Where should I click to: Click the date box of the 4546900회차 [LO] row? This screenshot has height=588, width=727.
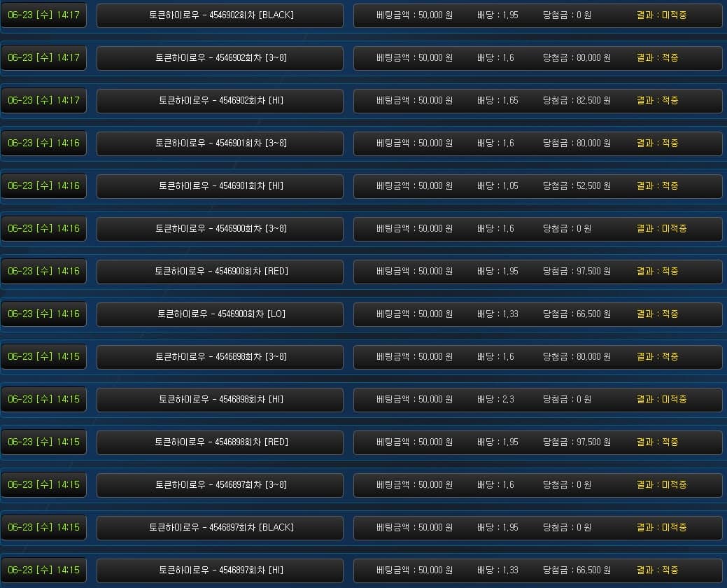tap(43, 314)
